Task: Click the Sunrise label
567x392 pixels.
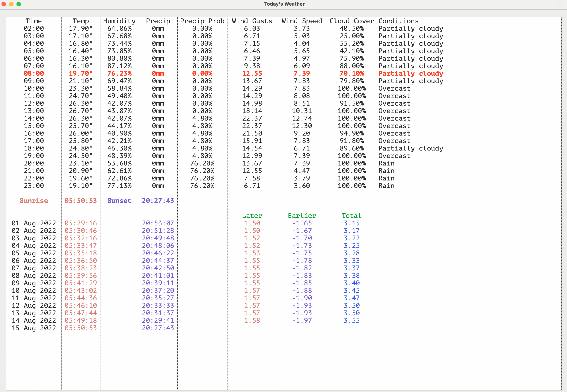Action: tap(34, 201)
